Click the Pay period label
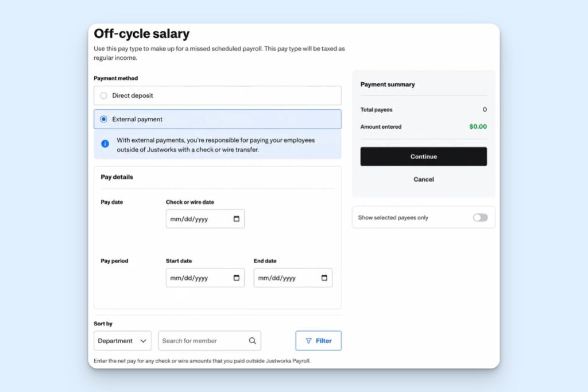Image resolution: width=588 pixels, height=392 pixels. coord(114,261)
